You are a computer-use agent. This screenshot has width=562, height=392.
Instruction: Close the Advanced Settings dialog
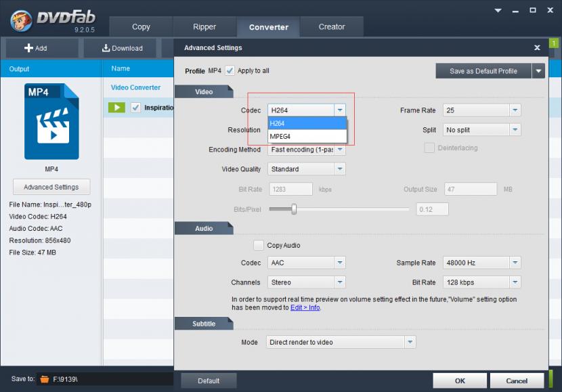537,48
